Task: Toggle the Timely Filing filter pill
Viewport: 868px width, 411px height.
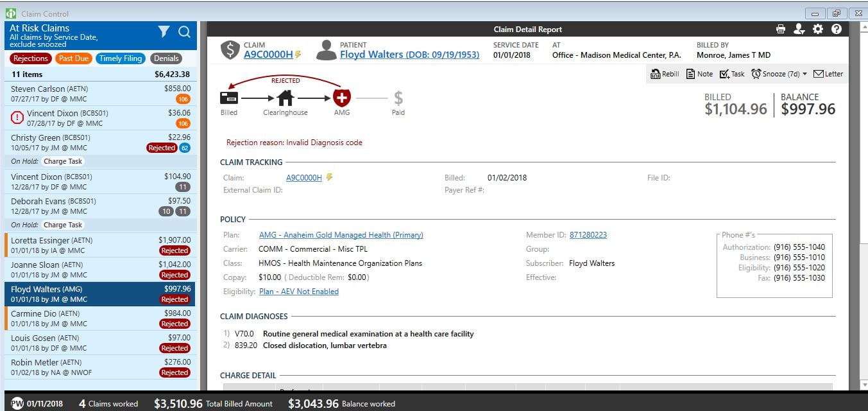Action: pyautogui.click(x=121, y=58)
